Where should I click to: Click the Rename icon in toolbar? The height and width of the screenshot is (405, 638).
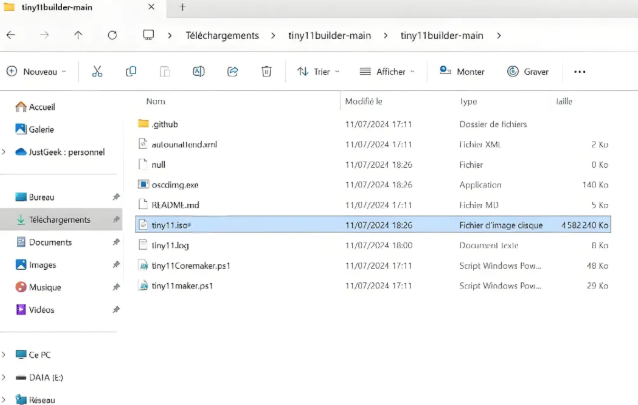pos(199,72)
